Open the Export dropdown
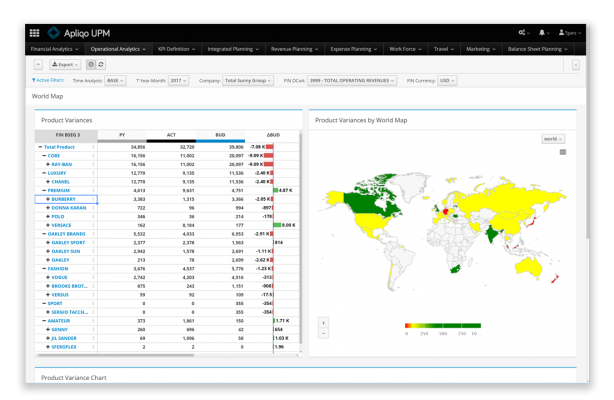This screenshot has height=400, width=614. click(65, 65)
